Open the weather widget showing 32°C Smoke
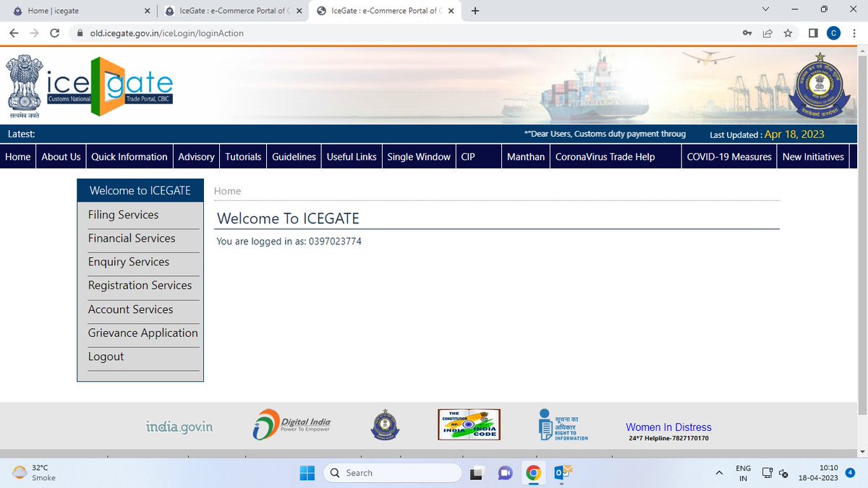Image resolution: width=868 pixels, height=488 pixels. (x=34, y=473)
